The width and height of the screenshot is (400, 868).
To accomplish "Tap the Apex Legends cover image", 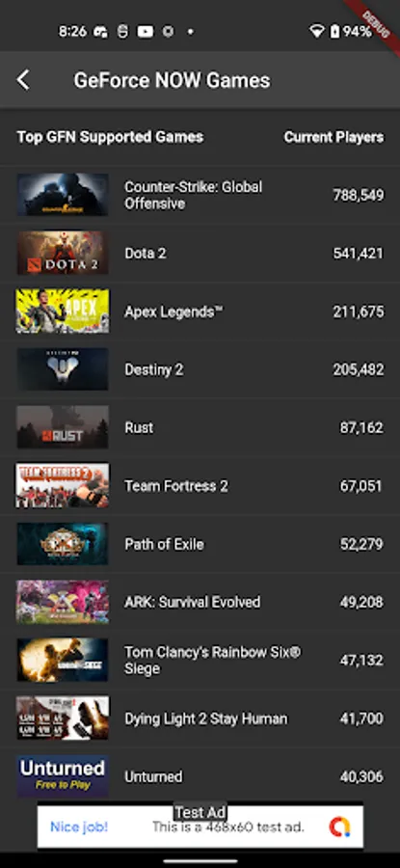I will coord(63,312).
